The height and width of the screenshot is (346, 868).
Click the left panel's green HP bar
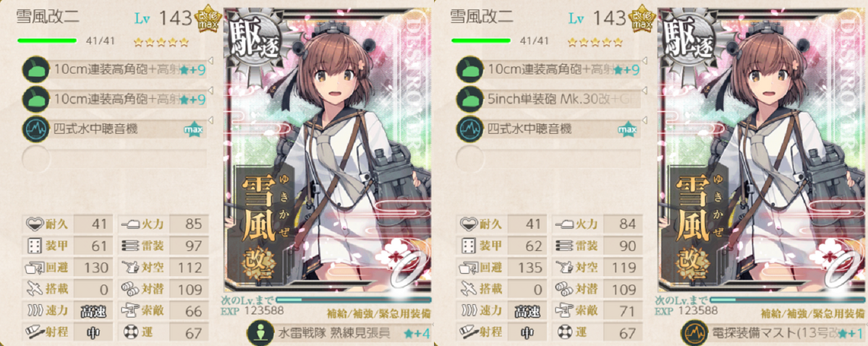(45, 41)
